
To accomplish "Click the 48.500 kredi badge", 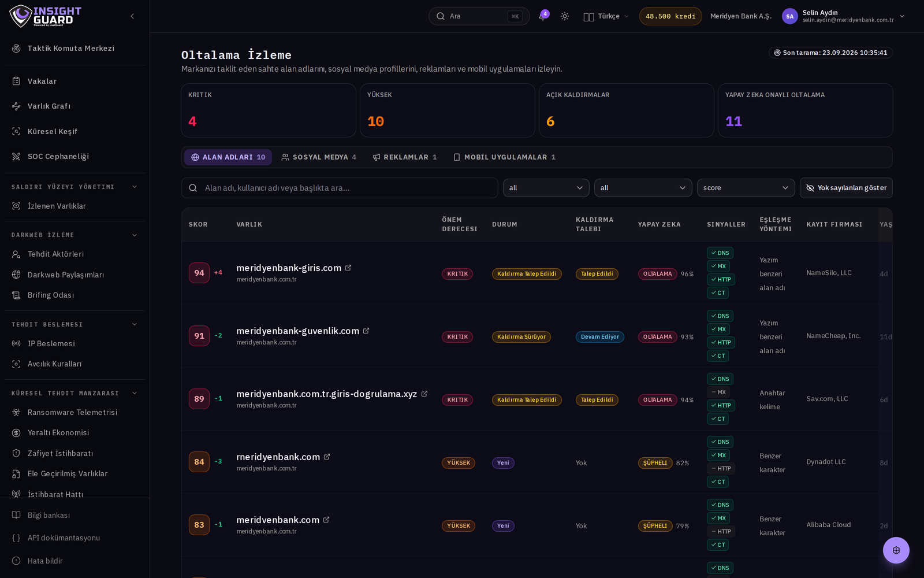I will coord(670,16).
